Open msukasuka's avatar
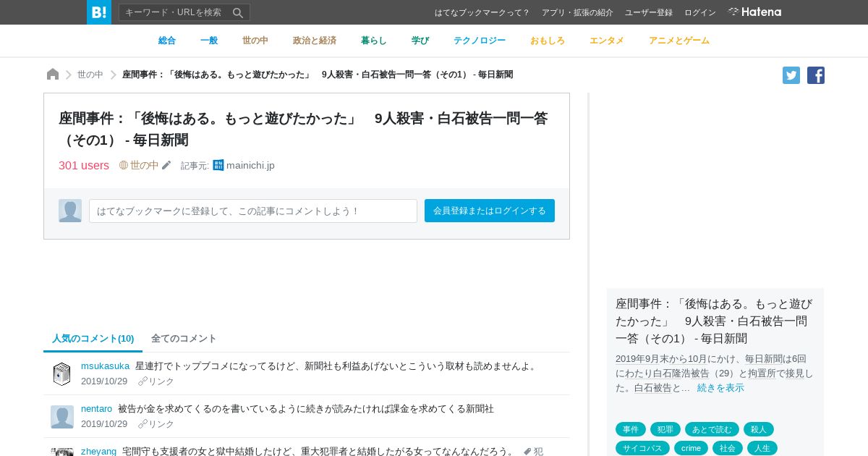 (x=62, y=374)
